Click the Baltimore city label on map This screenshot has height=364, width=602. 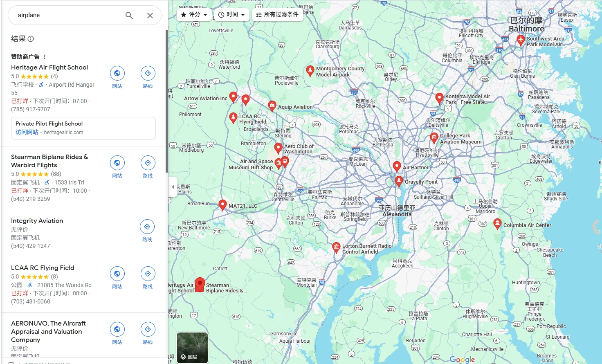526,25
